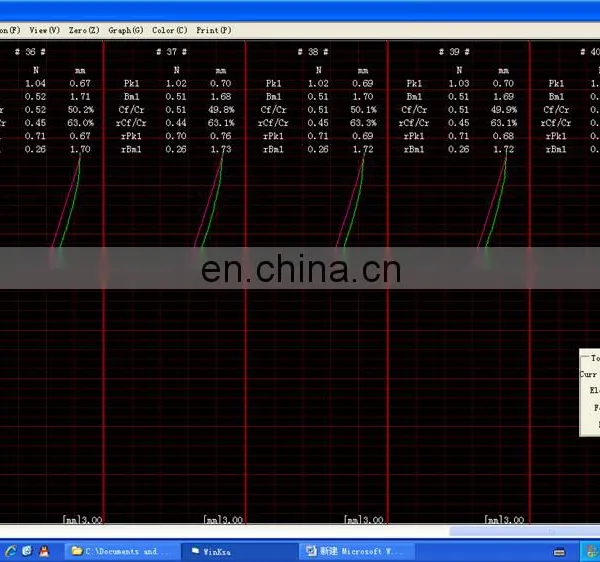The height and width of the screenshot is (562, 600).
Task: Open the QQ penguin quick launch icon
Action: [44, 551]
